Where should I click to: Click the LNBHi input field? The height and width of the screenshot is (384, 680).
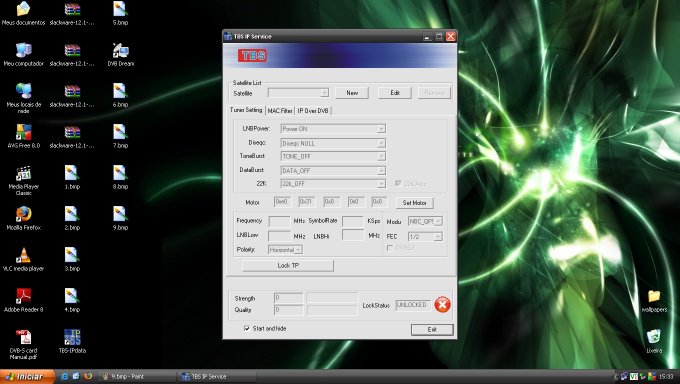(x=353, y=235)
